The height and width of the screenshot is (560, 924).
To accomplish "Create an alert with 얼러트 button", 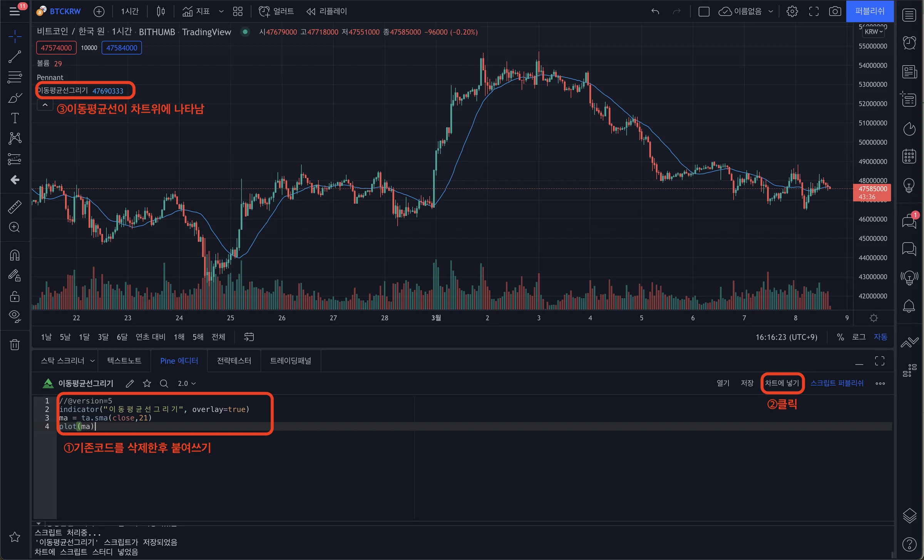I will [276, 12].
